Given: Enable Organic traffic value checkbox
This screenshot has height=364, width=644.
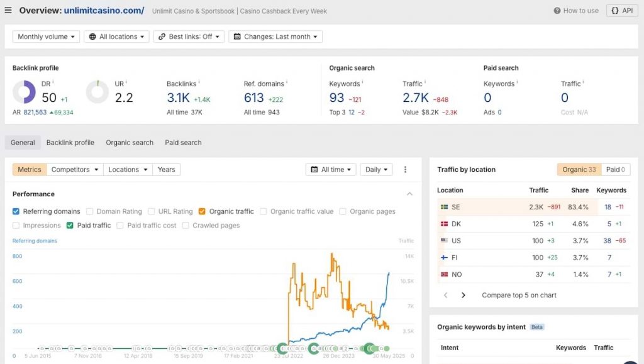Looking at the screenshot, I should [x=264, y=211].
